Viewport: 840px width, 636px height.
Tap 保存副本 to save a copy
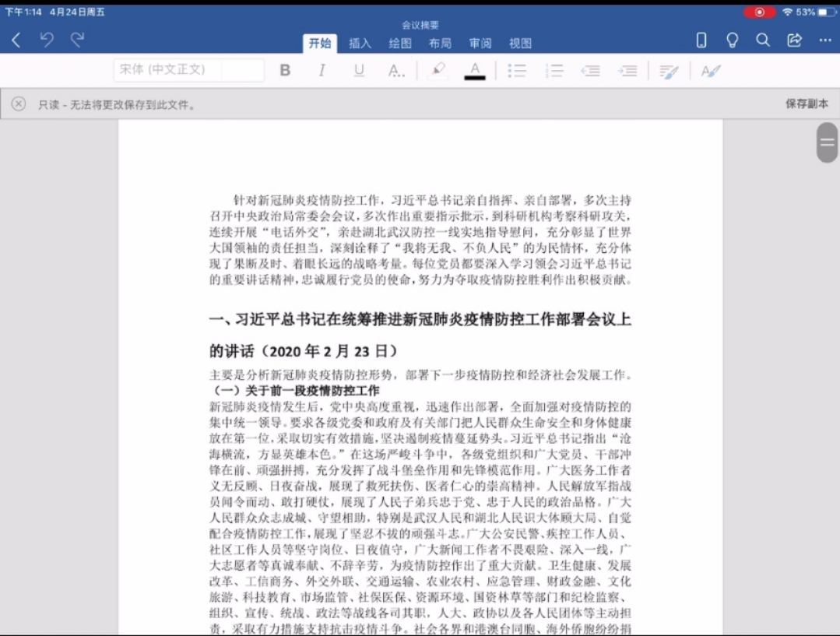point(807,104)
